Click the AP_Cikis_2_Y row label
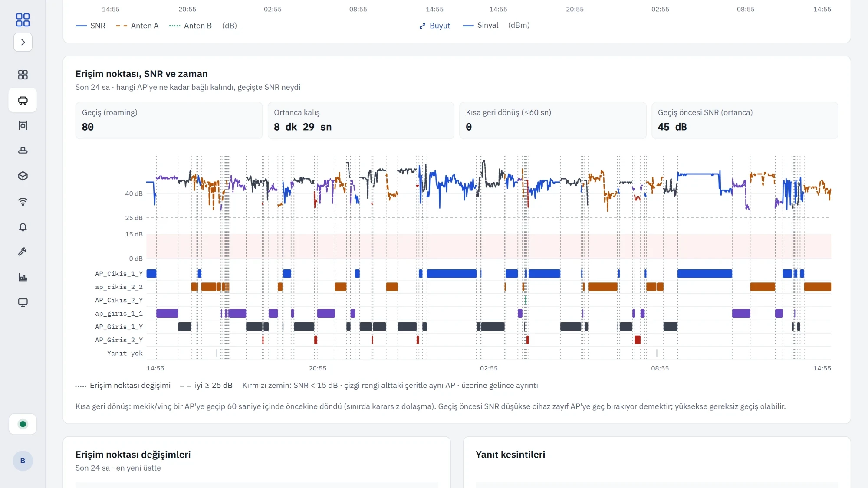 (x=119, y=300)
